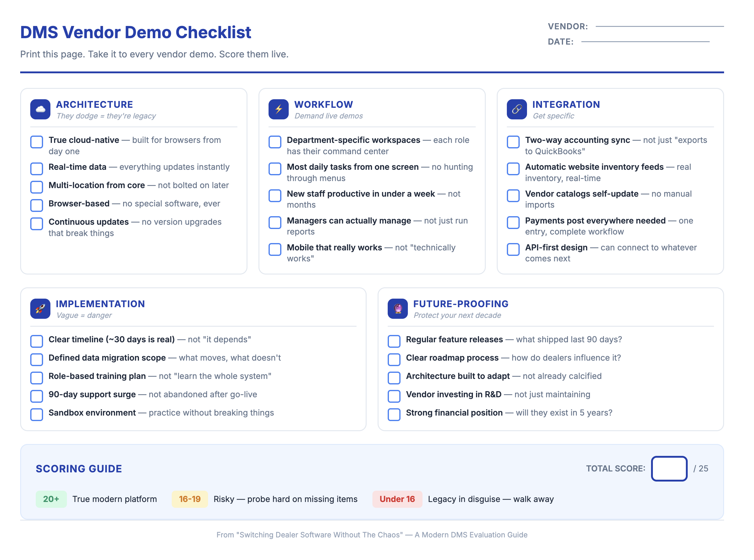Click the Architecture cloud icon
Image resolution: width=754 pixels, height=560 pixels.
pos(40,109)
